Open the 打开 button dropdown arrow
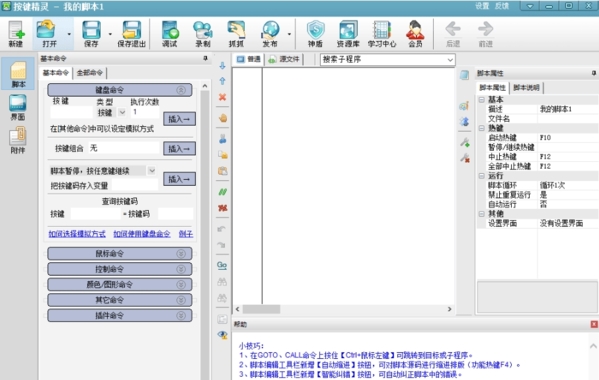Screen dimensions: 599x380 [x=69, y=34]
